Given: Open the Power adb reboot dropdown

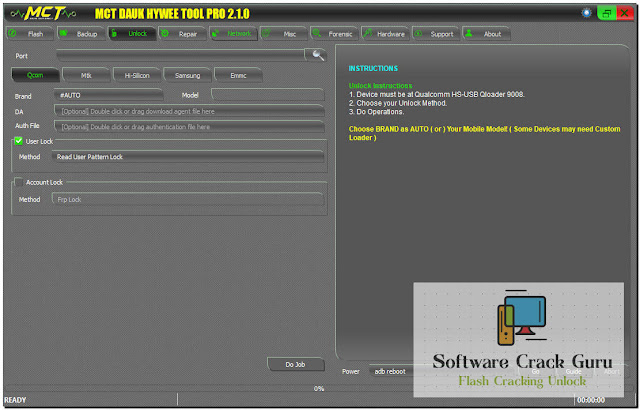Looking at the screenshot, I should 391,371.
